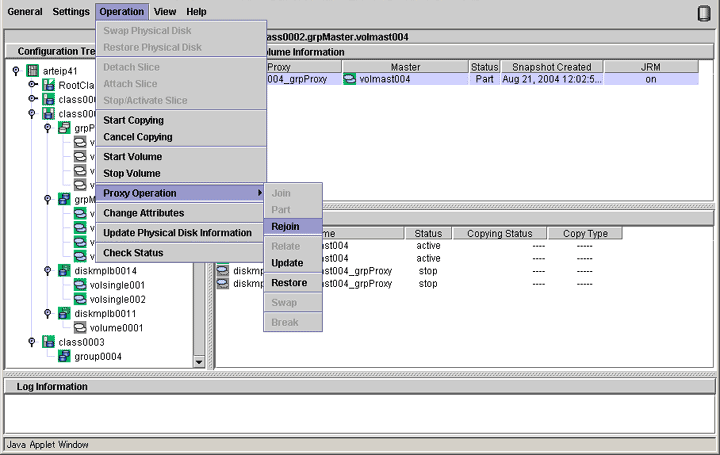The width and height of the screenshot is (720, 455).
Task: Click the Copying Status column header
Action: [x=499, y=233]
